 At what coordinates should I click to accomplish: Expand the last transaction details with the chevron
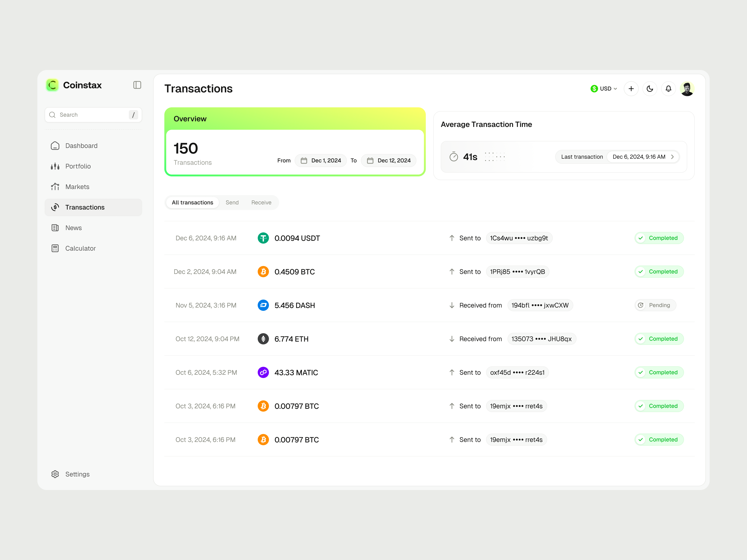(x=672, y=157)
